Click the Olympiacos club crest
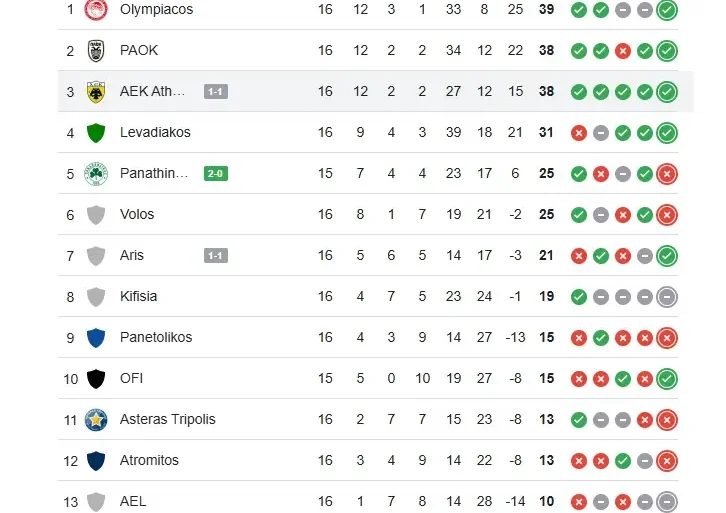This screenshot has width=726, height=513. click(96, 10)
